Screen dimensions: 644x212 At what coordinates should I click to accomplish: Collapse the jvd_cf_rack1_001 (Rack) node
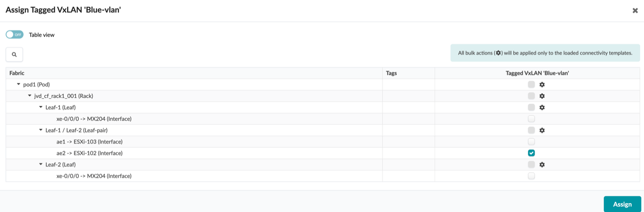(x=30, y=96)
